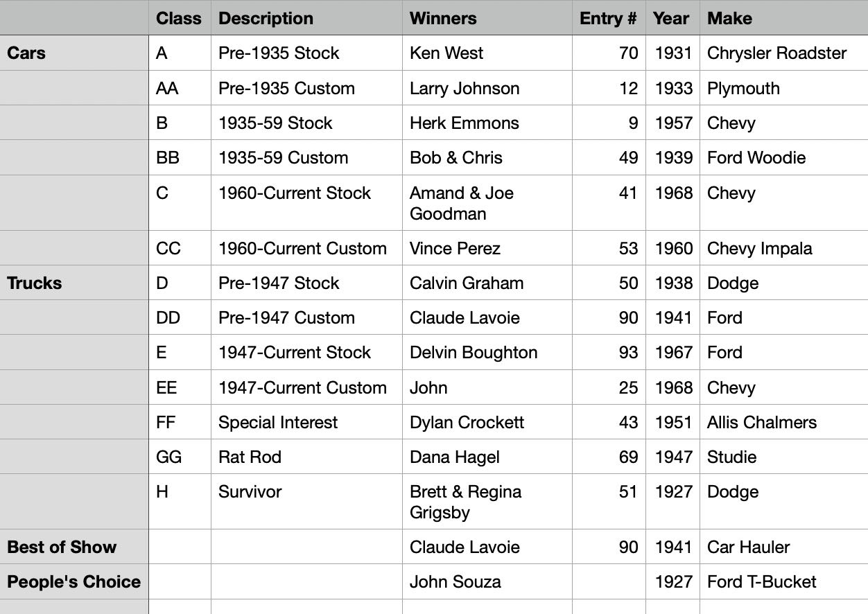Select the Make column header
Screen dimensions: 868x614
(x=783, y=18)
